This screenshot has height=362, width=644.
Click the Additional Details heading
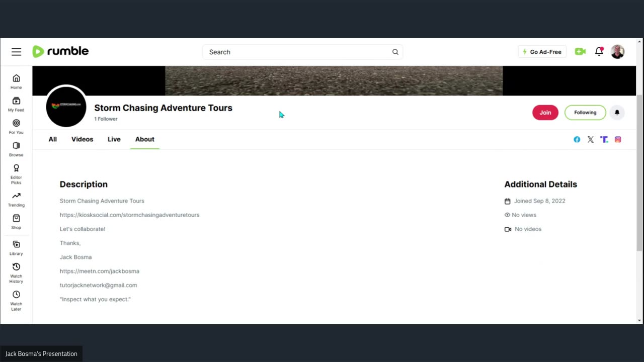tap(540, 184)
